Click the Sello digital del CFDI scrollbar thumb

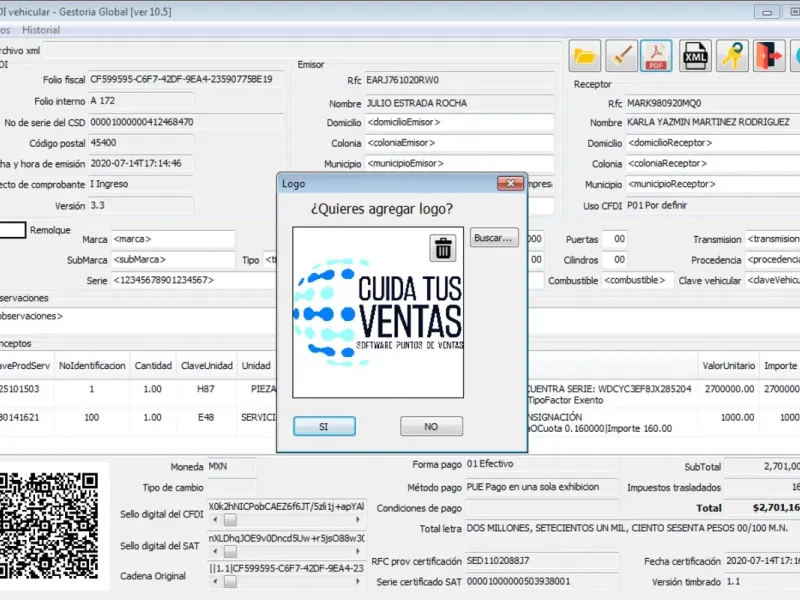point(230,520)
